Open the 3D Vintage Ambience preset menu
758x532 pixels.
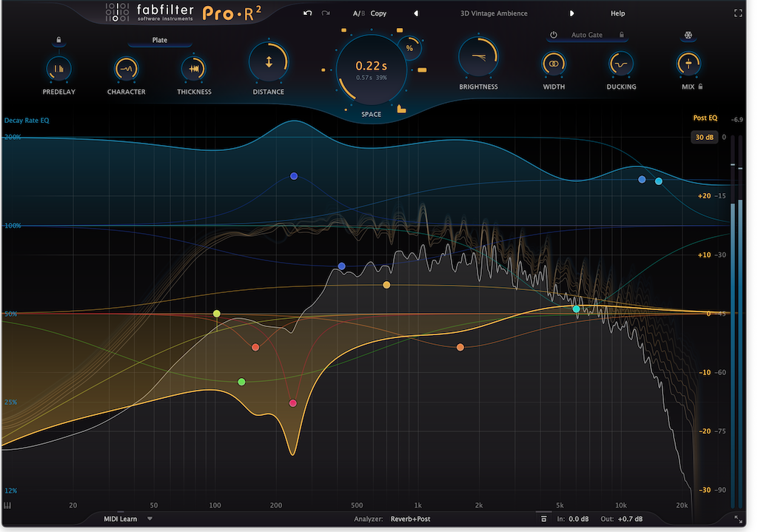pos(494,13)
